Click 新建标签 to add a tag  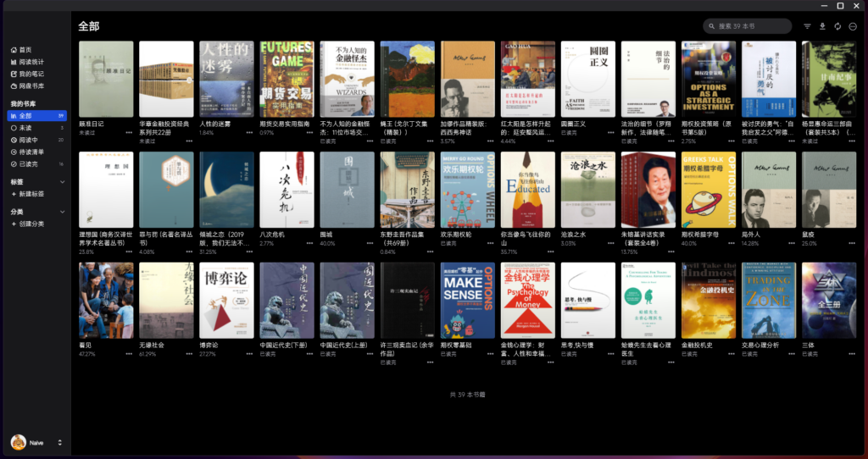(x=30, y=194)
